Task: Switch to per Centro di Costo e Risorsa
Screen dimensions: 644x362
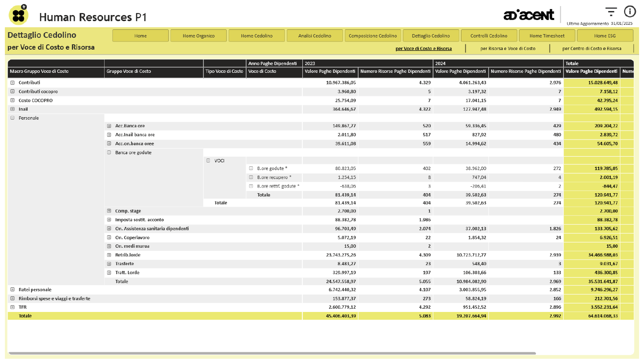Action: 592,48
